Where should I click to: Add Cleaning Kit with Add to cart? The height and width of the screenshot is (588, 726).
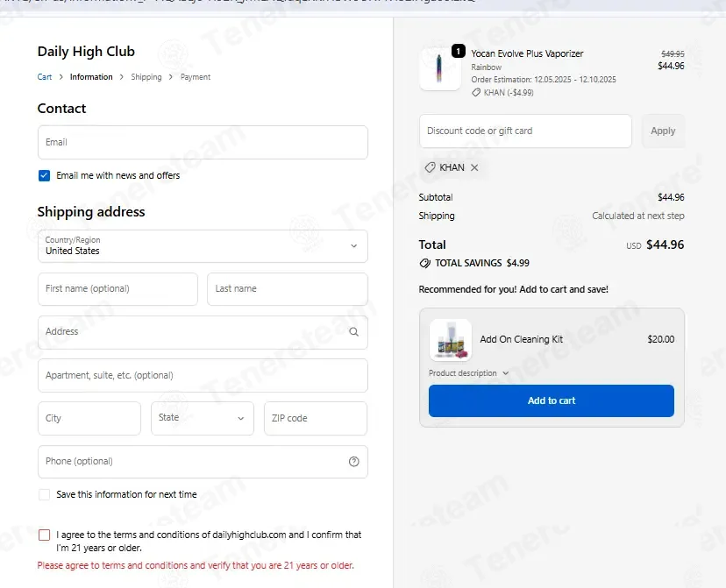(x=551, y=400)
